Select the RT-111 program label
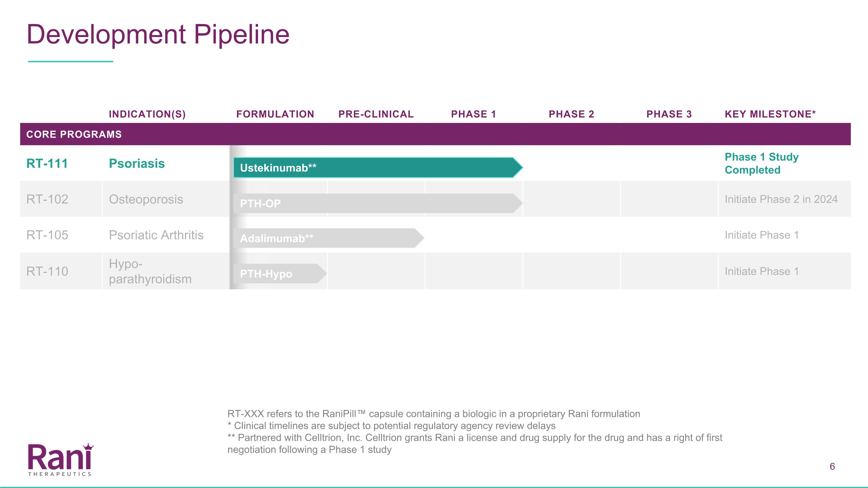Image resolution: width=868 pixels, height=488 pixels. pos(47,164)
